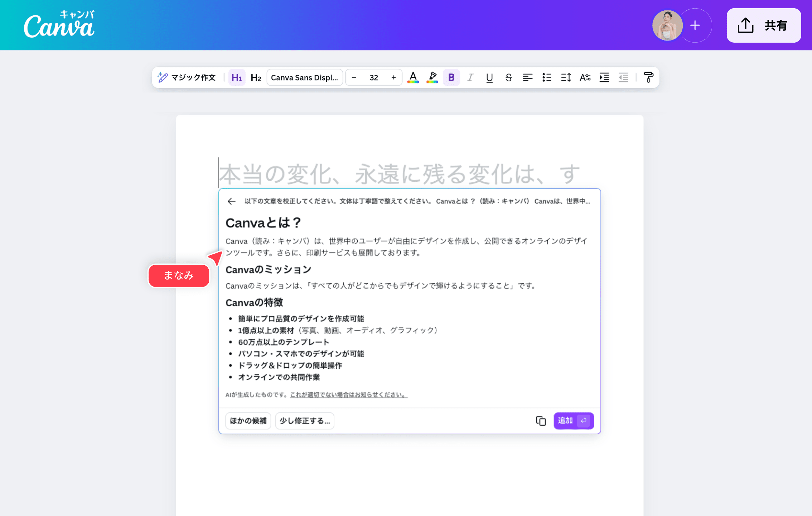Screen dimensions: 812x516
Task: Select the H1 heading style
Action: (x=237, y=77)
